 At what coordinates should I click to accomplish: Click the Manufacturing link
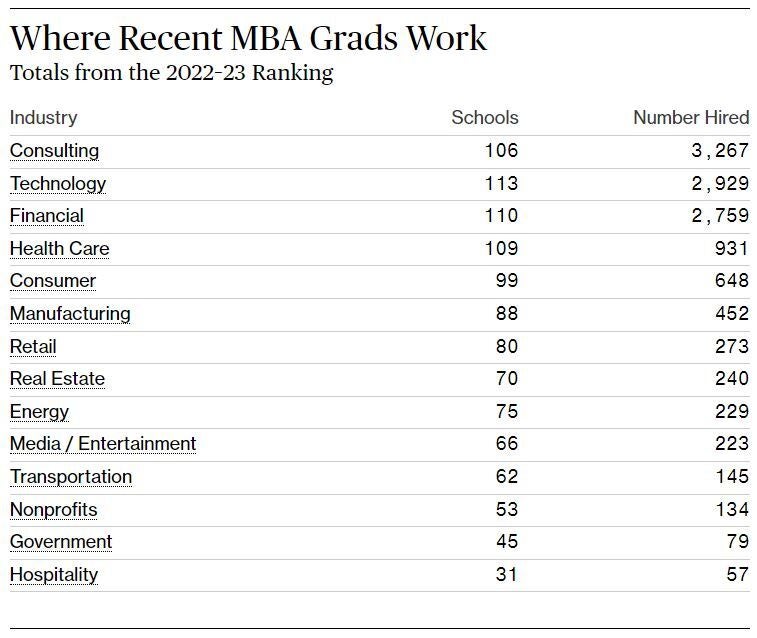70,314
